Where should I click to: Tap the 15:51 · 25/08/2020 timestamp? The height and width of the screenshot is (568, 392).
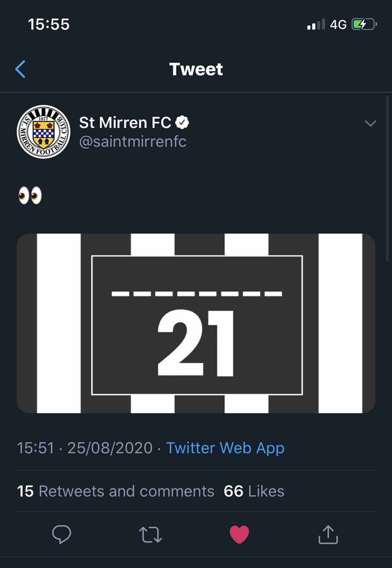tap(85, 448)
